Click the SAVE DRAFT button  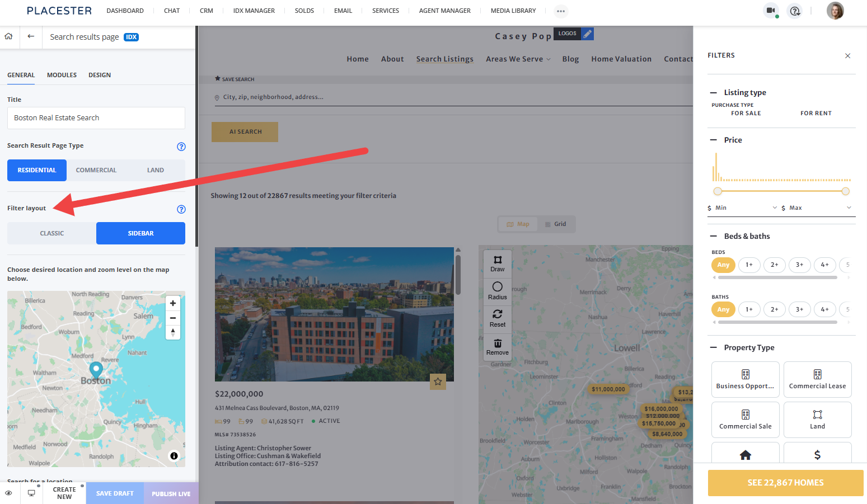pos(115,493)
